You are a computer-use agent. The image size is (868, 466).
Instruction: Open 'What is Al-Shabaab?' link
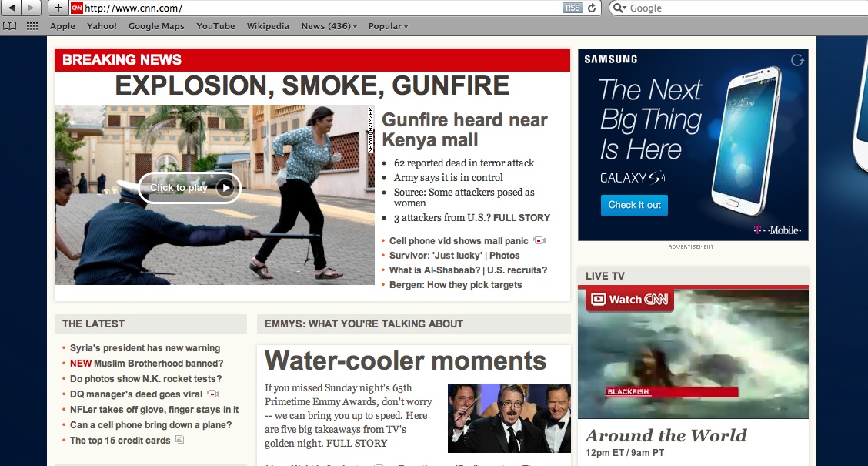point(436,270)
